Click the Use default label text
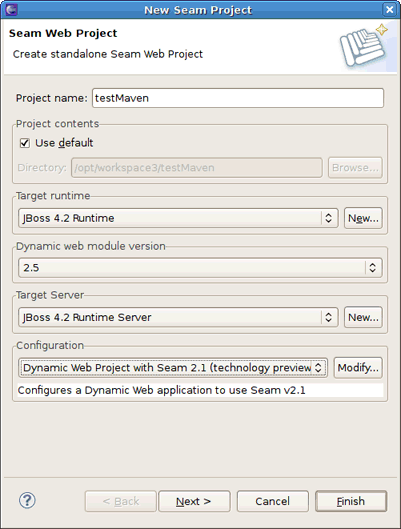This screenshot has height=529, width=401. click(x=64, y=143)
